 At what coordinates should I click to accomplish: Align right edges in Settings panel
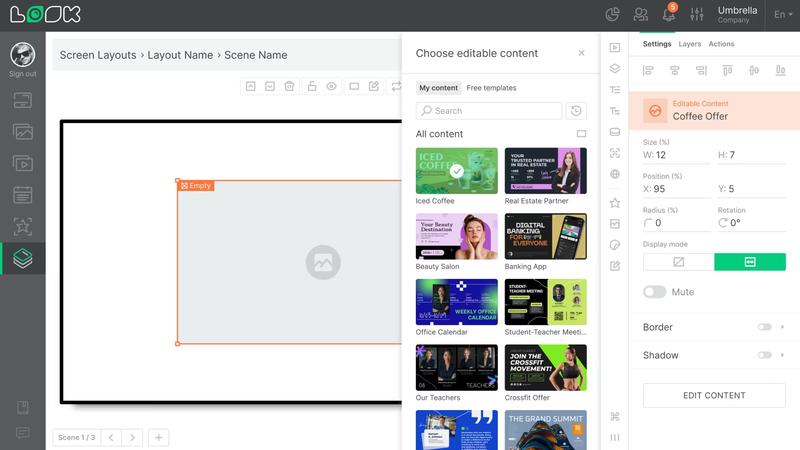(701, 70)
